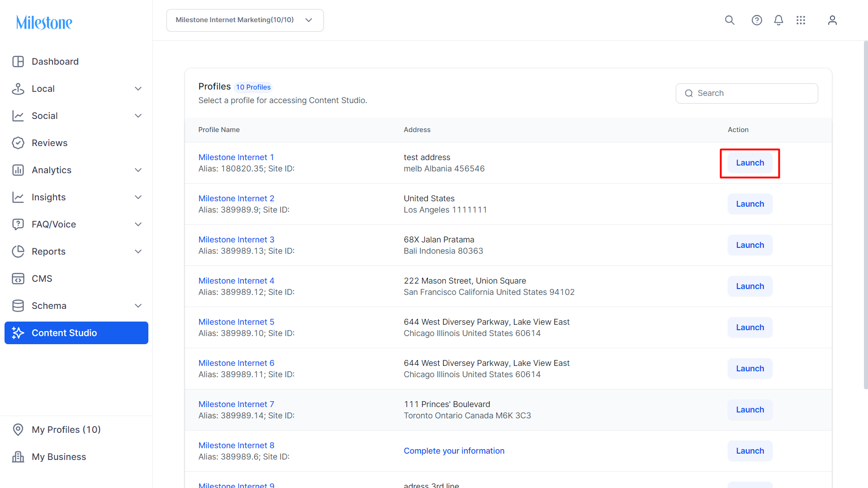Click the CMS code-window icon

coord(18,279)
